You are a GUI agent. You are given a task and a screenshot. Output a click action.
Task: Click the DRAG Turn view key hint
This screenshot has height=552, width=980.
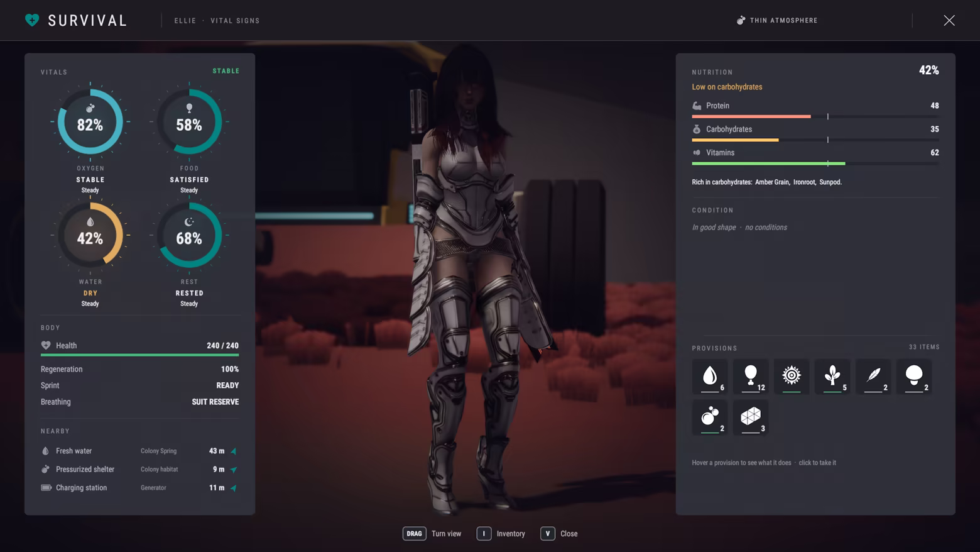[x=432, y=533]
